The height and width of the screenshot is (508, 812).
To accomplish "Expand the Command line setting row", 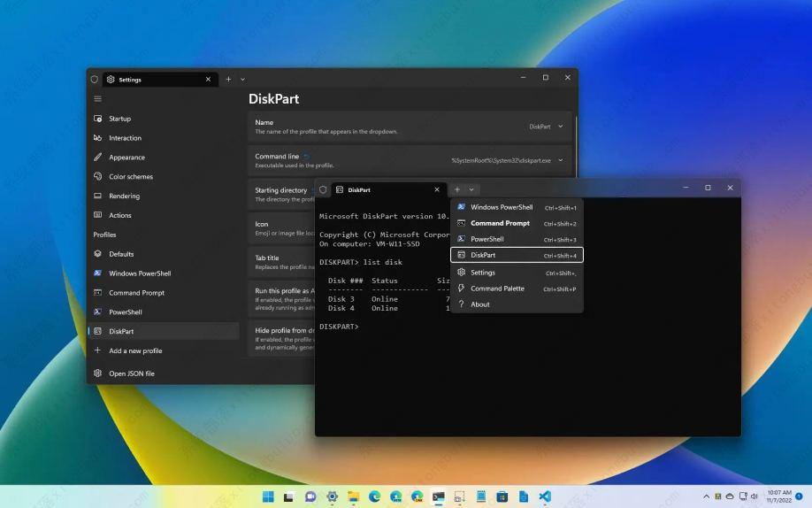I will pos(560,160).
